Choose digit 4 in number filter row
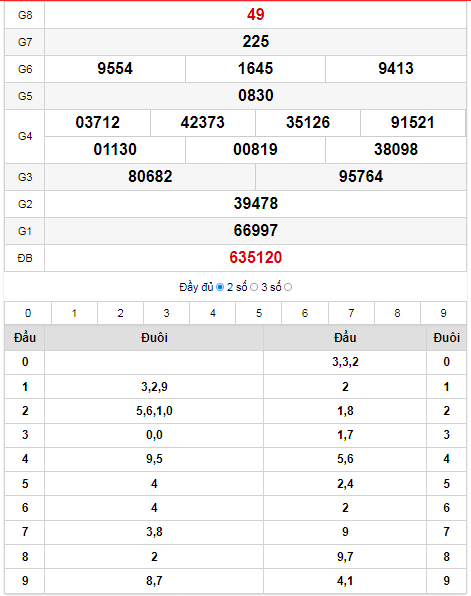The image size is (471, 596). (213, 313)
